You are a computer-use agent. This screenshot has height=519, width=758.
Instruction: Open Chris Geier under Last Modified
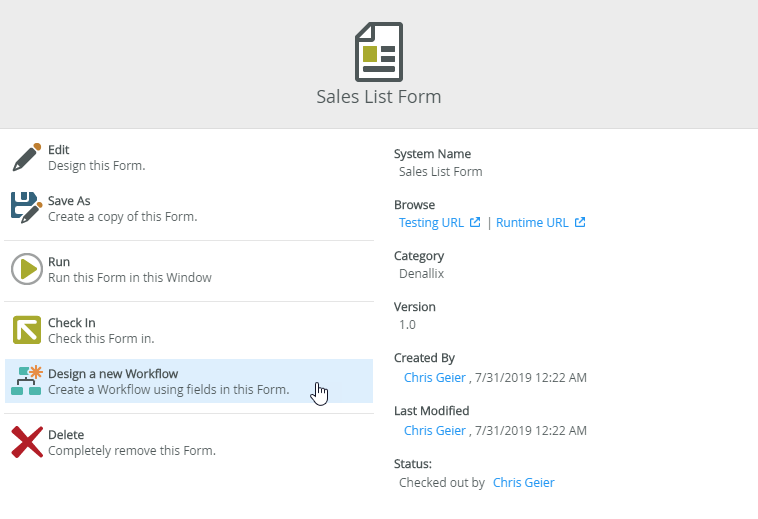point(434,430)
